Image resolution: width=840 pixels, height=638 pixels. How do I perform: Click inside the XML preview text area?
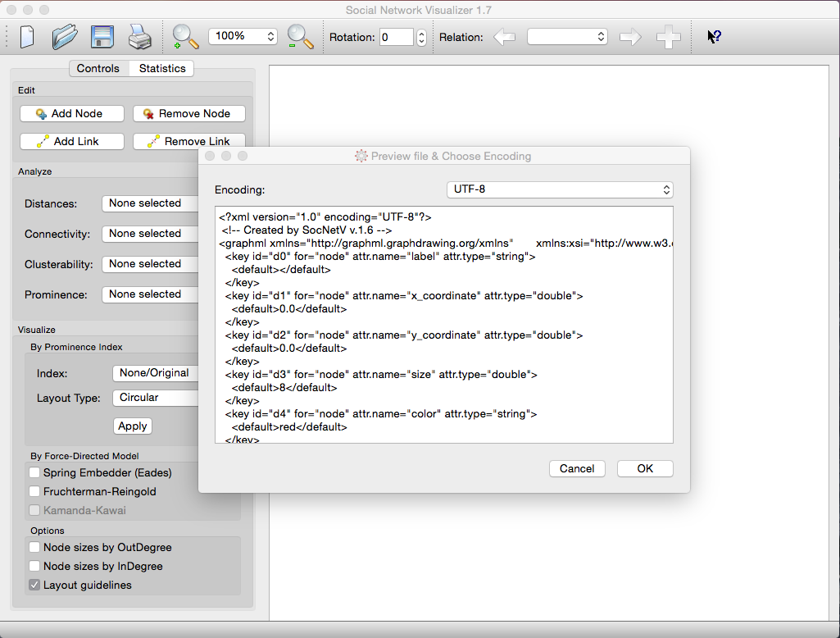(444, 325)
